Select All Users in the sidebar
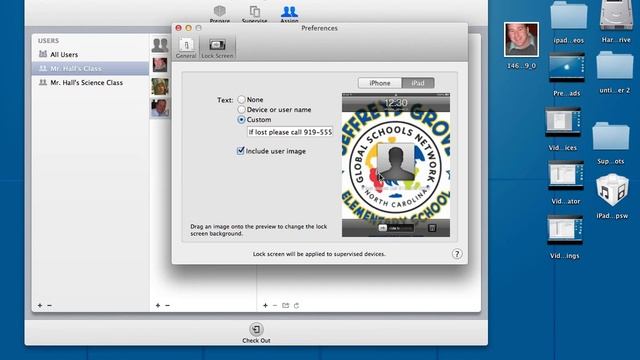Image resolution: width=640 pixels, height=360 pixels. coord(90,54)
